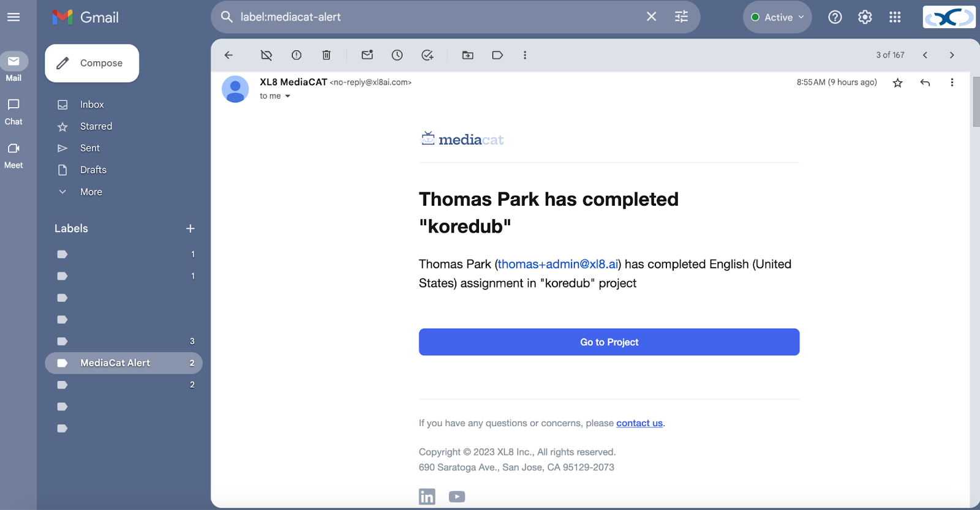Open the Active status dropdown

coord(777,17)
